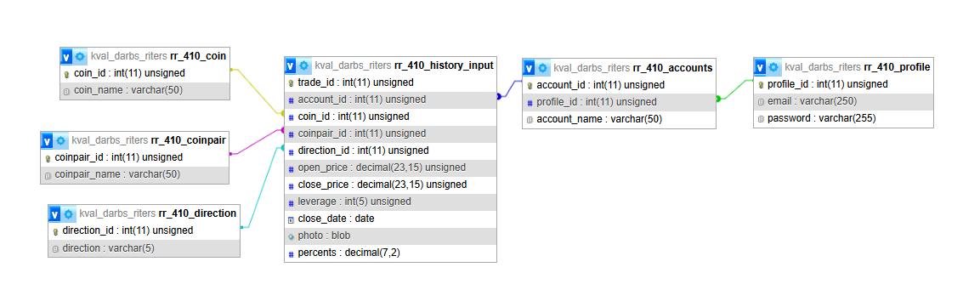The height and width of the screenshot is (307, 980).
Task: Click the key icon beside trade_id
Action: tap(291, 82)
